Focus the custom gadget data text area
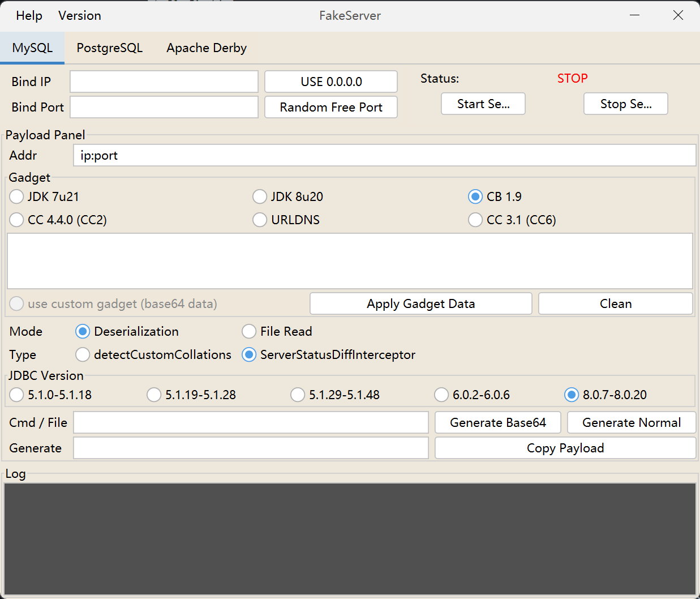This screenshot has height=599, width=700. point(350,261)
